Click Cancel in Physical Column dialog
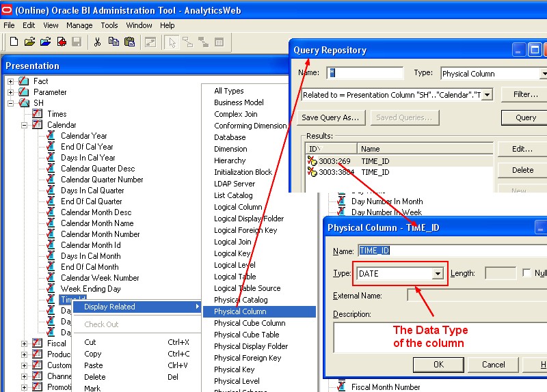 click(x=493, y=365)
